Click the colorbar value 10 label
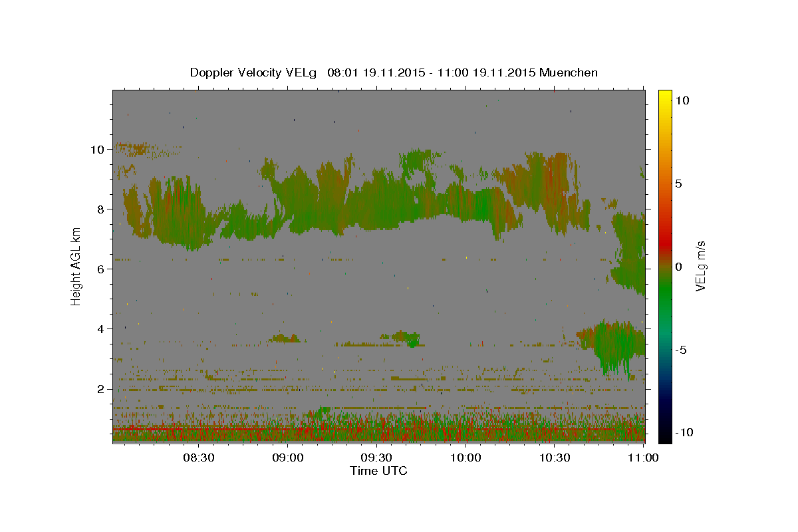Screen dimensions: 798x532 682,100
